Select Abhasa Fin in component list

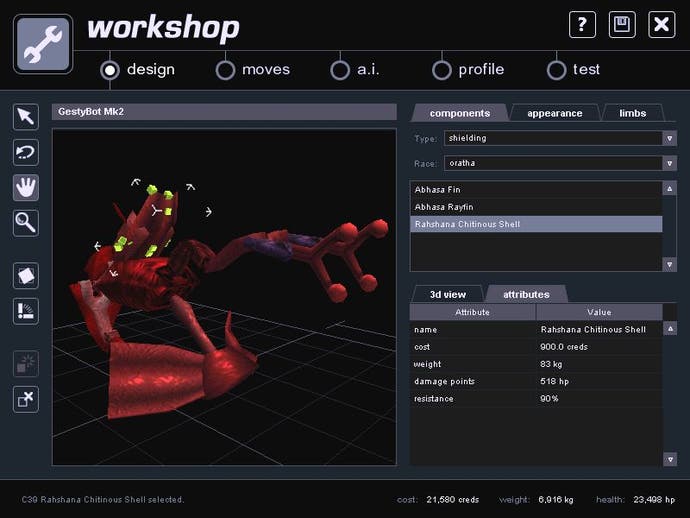pyautogui.click(x=536, y=190)
